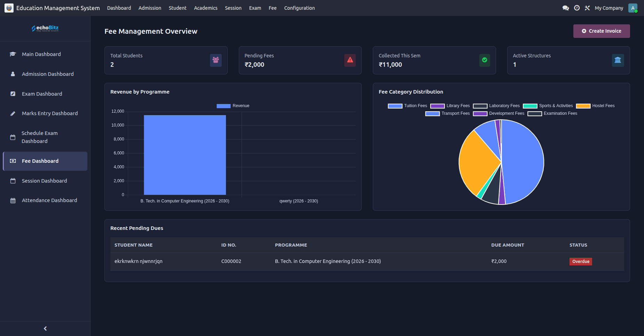The image size is (644, 336).
Task: Click the STUDENT NAME column header
Action: click(x=134, y=245)
